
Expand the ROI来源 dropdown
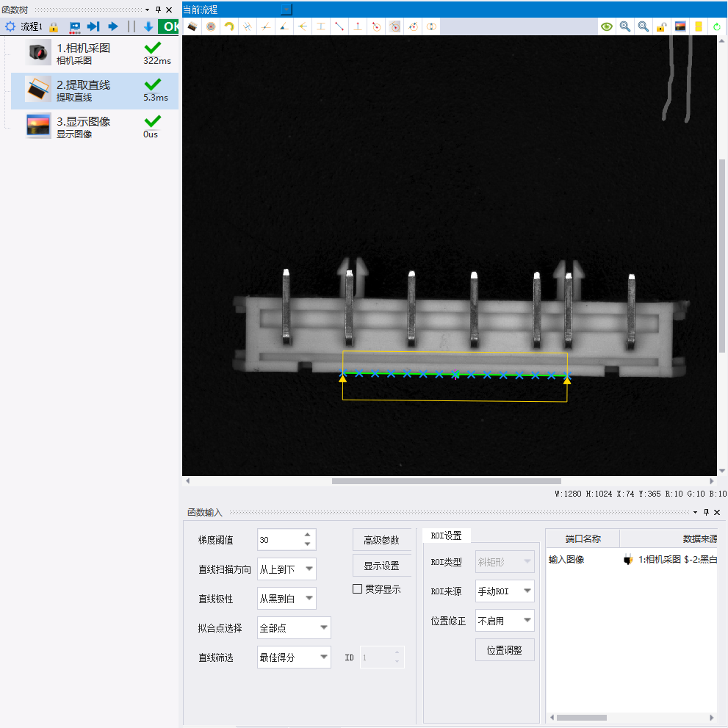click(x=505, y=591)
